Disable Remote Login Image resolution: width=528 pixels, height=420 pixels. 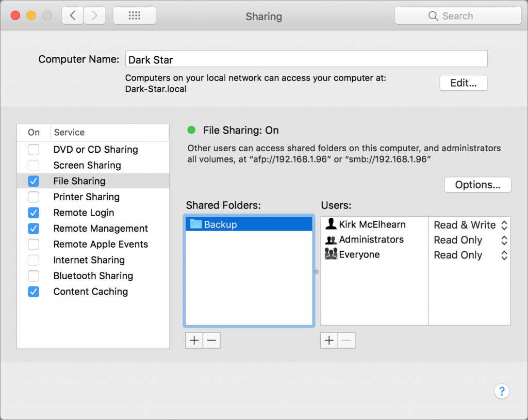34,213
